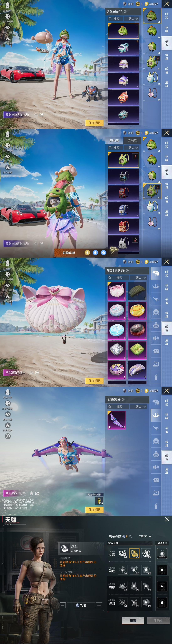The image size is (172, 644).
Task: Favorite the 恐龙拽拽头盔 with its star
Action: point(36,115)
